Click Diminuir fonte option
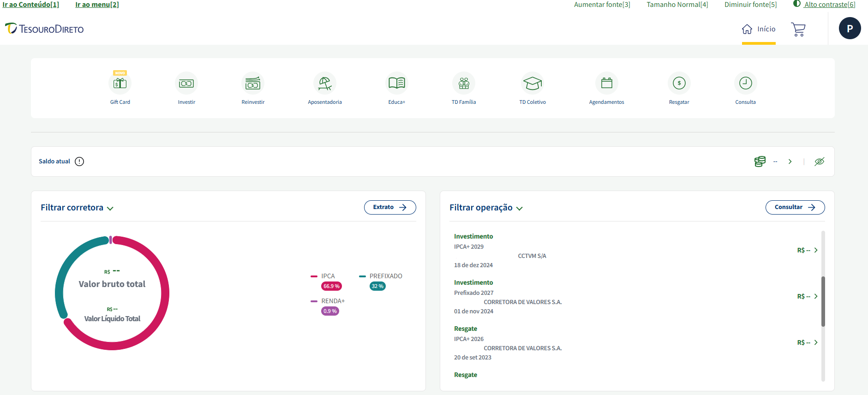This screenshot has width=868, height=395. tap(751, 5)
